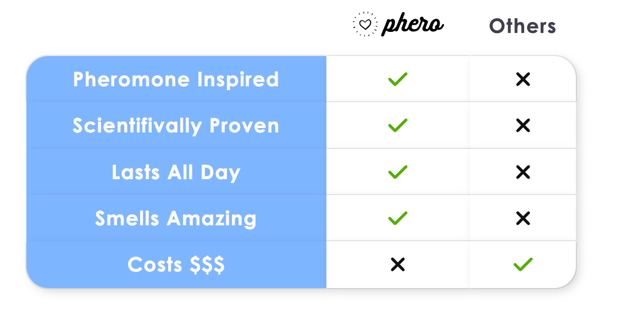Viewport: 644px width, 321px height.
Task: Click black X for Costs $$$ under phero
Action: point(397,265)
